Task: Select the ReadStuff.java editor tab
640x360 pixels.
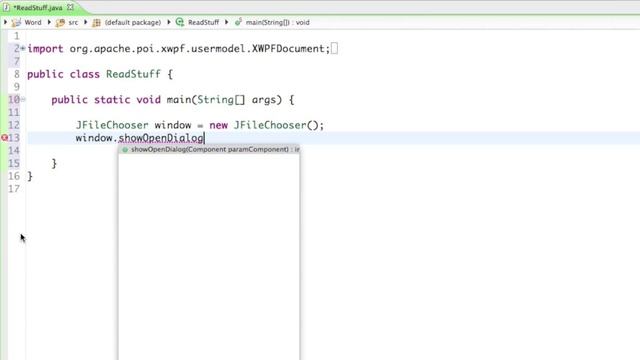Action: click(38, 8)
